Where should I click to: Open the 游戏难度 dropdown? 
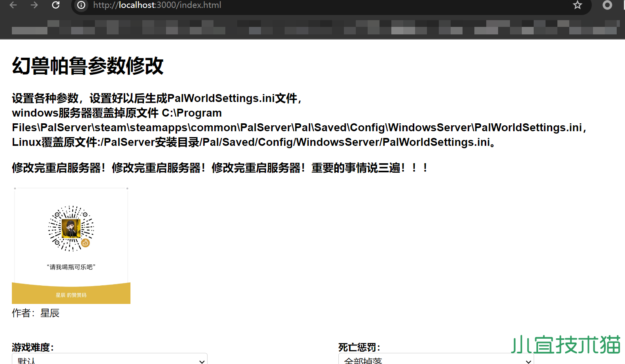pyautogui.click(x=110, y=359)
